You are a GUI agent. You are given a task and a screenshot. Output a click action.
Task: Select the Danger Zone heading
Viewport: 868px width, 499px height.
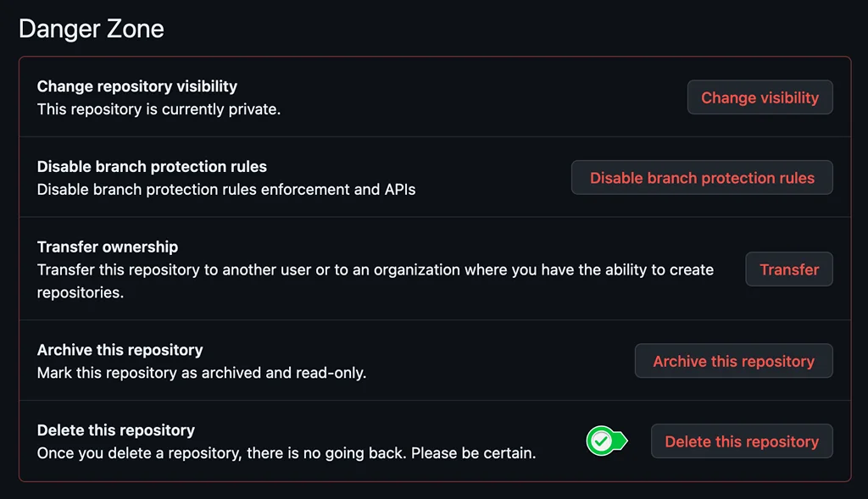92,29
